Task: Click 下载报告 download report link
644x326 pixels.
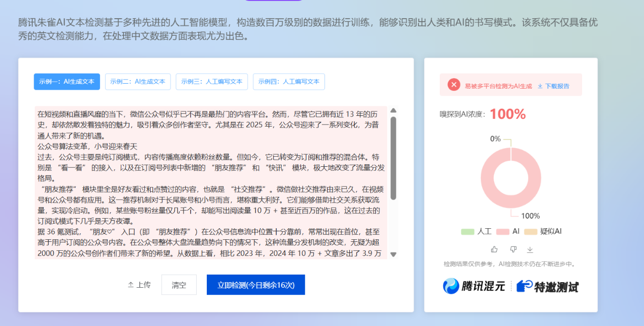Action: point(553,86)
